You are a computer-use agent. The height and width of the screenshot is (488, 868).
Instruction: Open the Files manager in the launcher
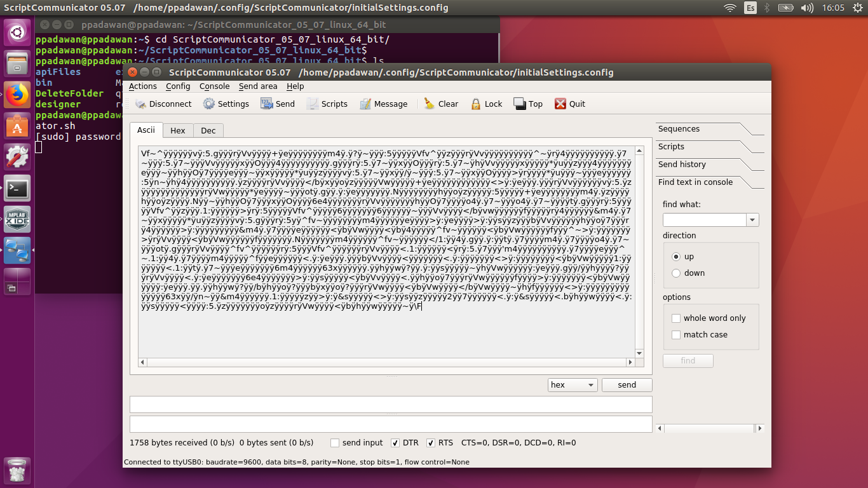[x=17, y=64]
